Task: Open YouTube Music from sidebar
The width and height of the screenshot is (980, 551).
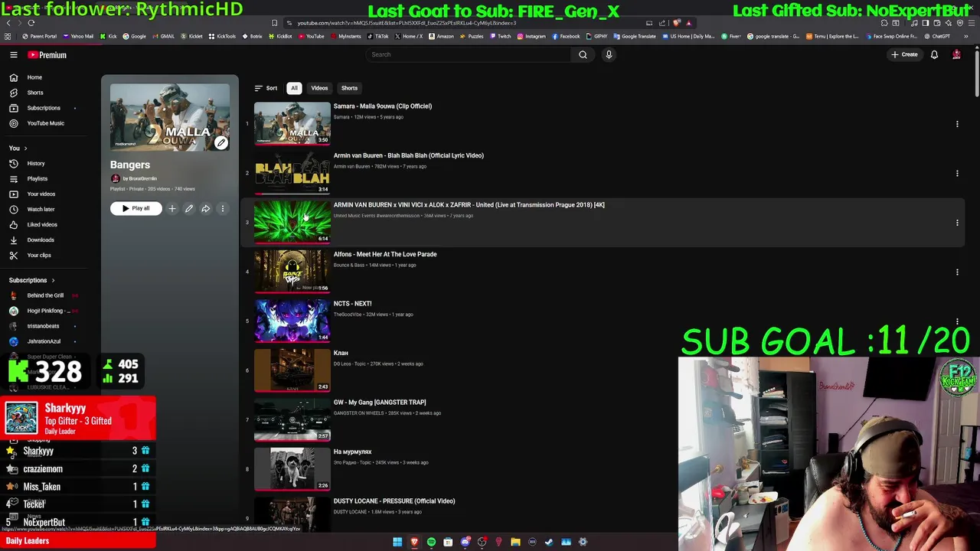Action: (46, 123)
